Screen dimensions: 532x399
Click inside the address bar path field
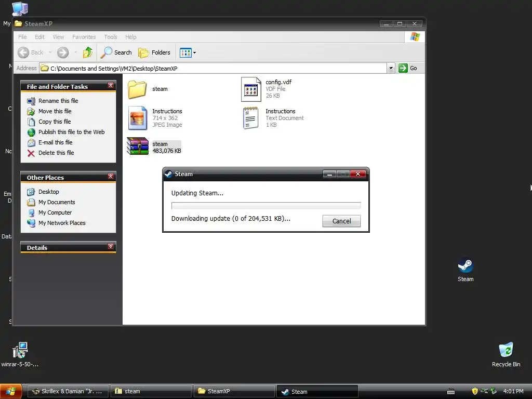[x=213, y=68]
